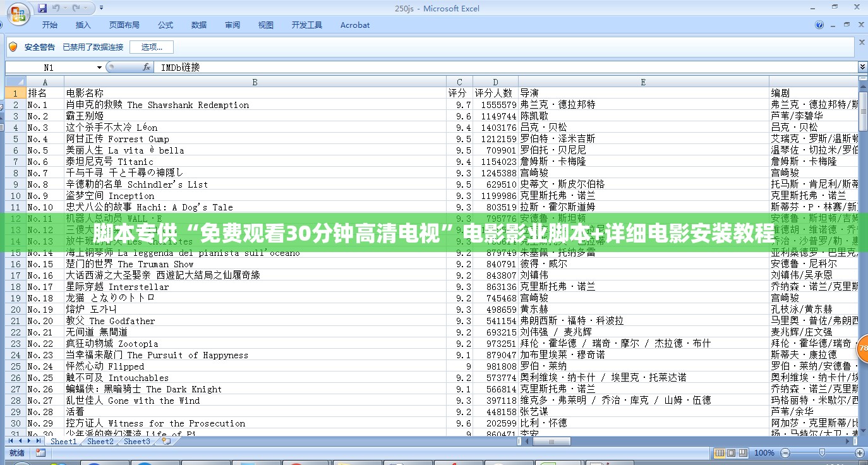
Task: Click cell 星际穿越 Interstellar
Action: click(255, 286)
